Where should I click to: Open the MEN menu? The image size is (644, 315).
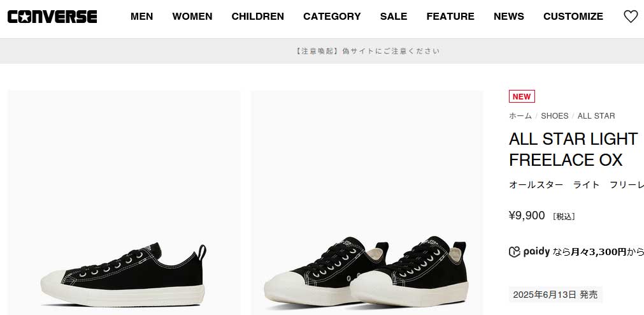(141, 17)
